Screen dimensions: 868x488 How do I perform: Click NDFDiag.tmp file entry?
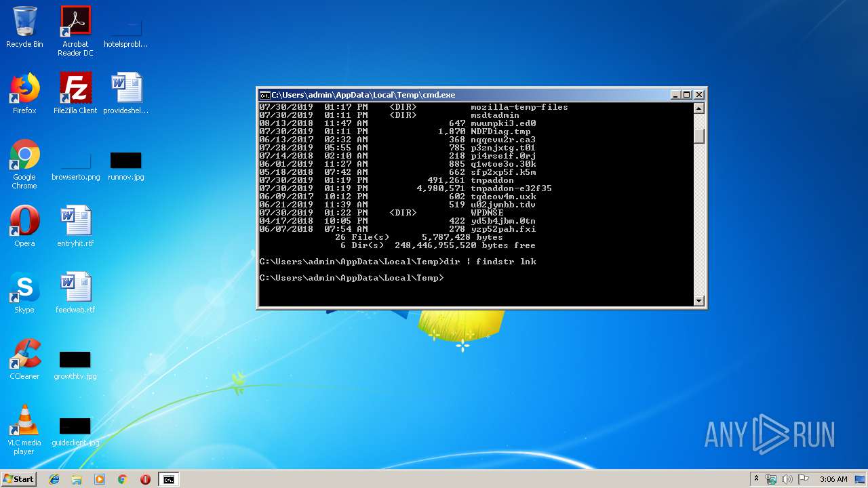pos(500,131)
